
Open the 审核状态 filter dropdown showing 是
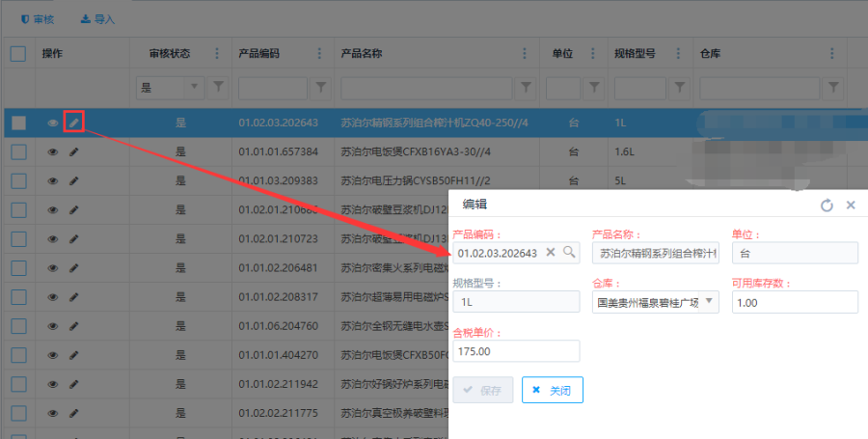tap(196, 88)
